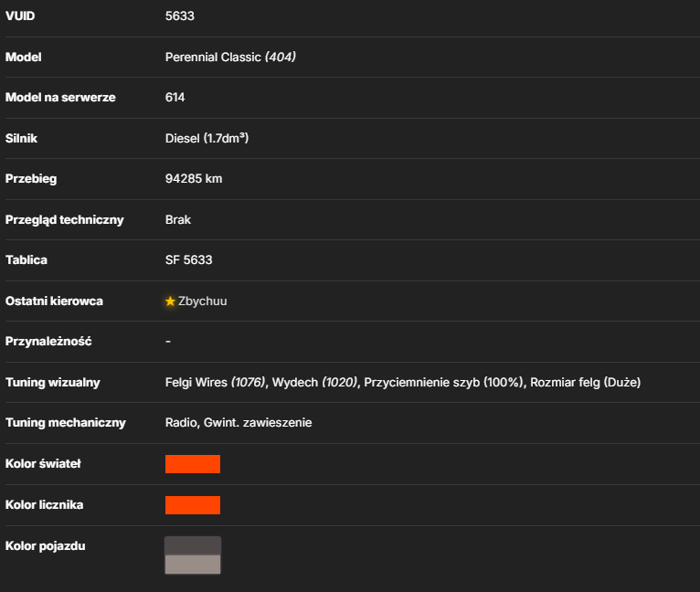
Task: Click the Model na serwerze label
Action: (x=60, y=98)
